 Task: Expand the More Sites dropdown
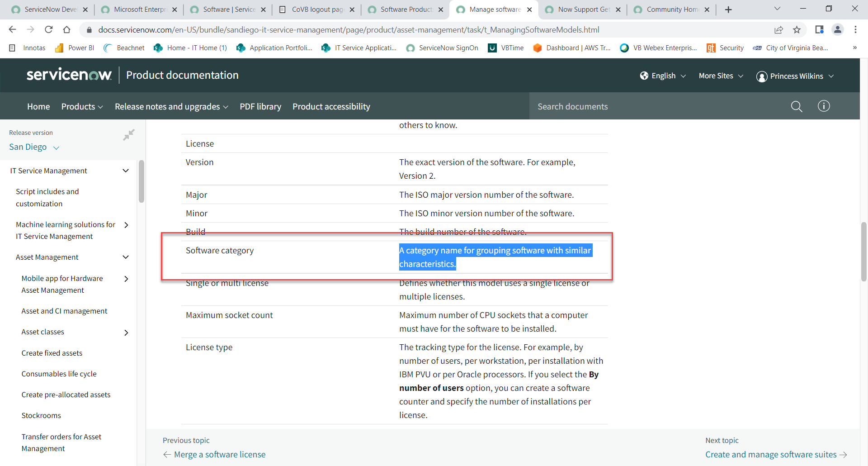tap(721, 76)
